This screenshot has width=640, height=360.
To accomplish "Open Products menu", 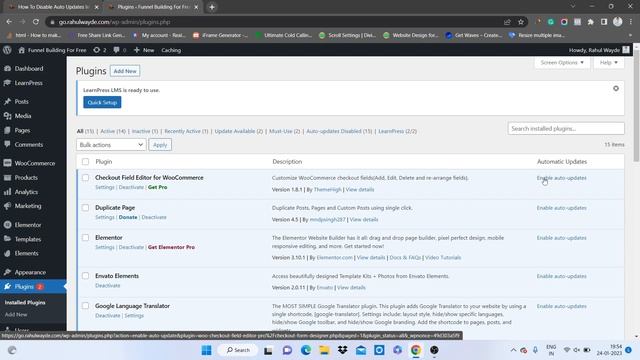I will (26, 178).
